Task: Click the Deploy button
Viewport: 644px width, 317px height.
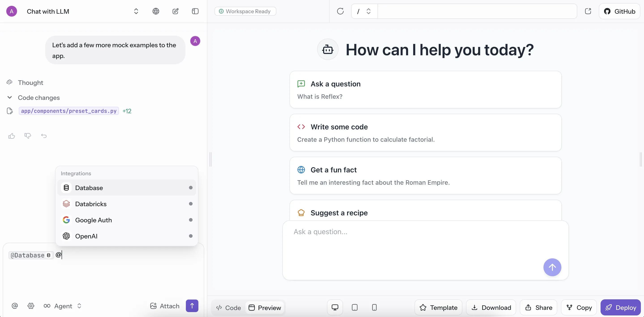Action: (620, 307)
